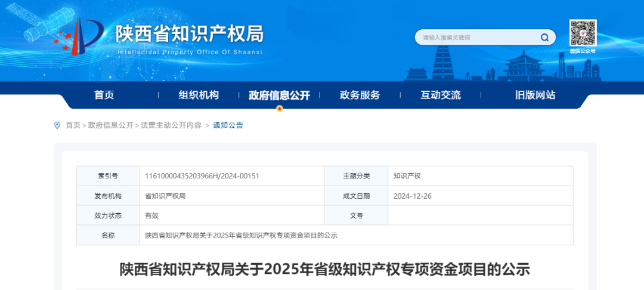Image resolution: width=644 pixels, height=290 pixels.
Task: Click the 主题分类 label cell
Action: click(x=357, y=176)
